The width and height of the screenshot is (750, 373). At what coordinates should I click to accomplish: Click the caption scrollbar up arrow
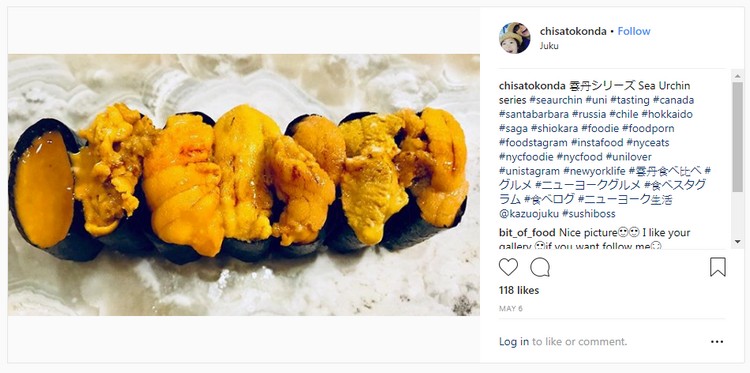click(737, 76)
